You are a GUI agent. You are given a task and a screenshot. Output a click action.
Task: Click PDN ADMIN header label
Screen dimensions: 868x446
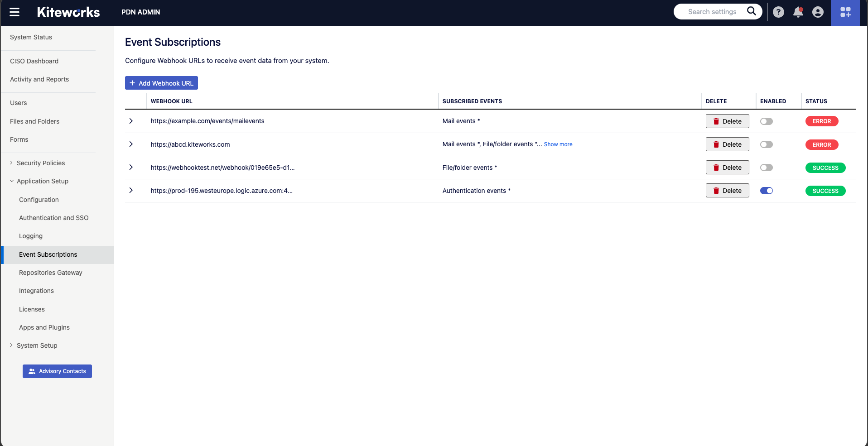click(140, 12)
